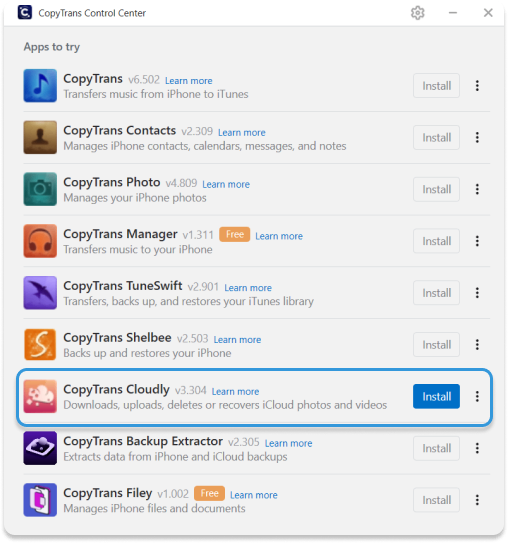This screenshot has width=508, height=543.
Task: Click the CopyTrans Cloudly title text
Action: 116,390
